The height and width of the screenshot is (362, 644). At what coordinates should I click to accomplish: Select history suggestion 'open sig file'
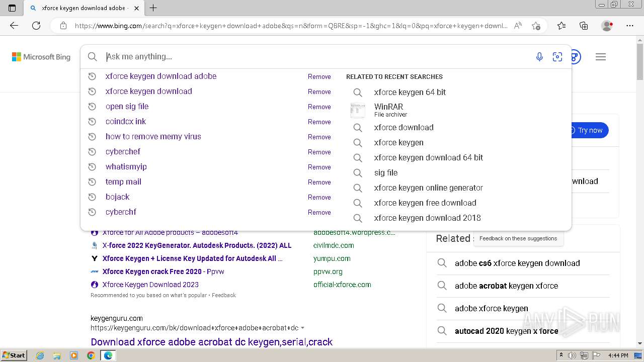click(x=127, y=107)
